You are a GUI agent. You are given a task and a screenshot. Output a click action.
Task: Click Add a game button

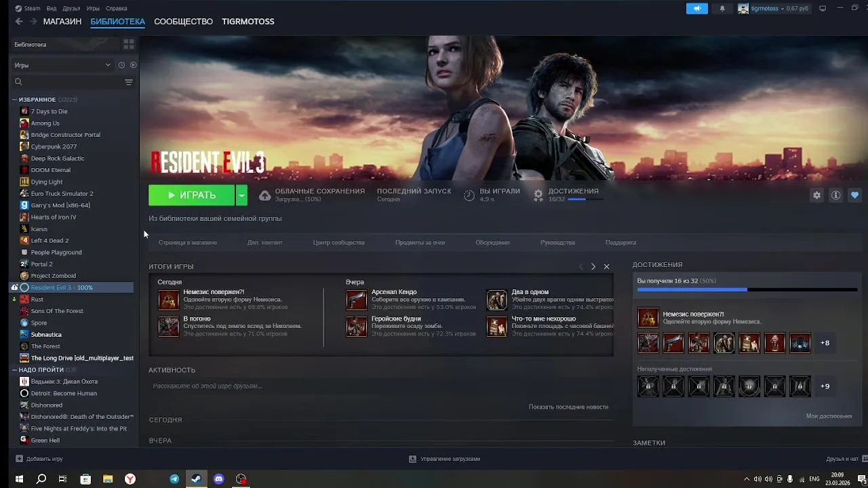(39, 459)
